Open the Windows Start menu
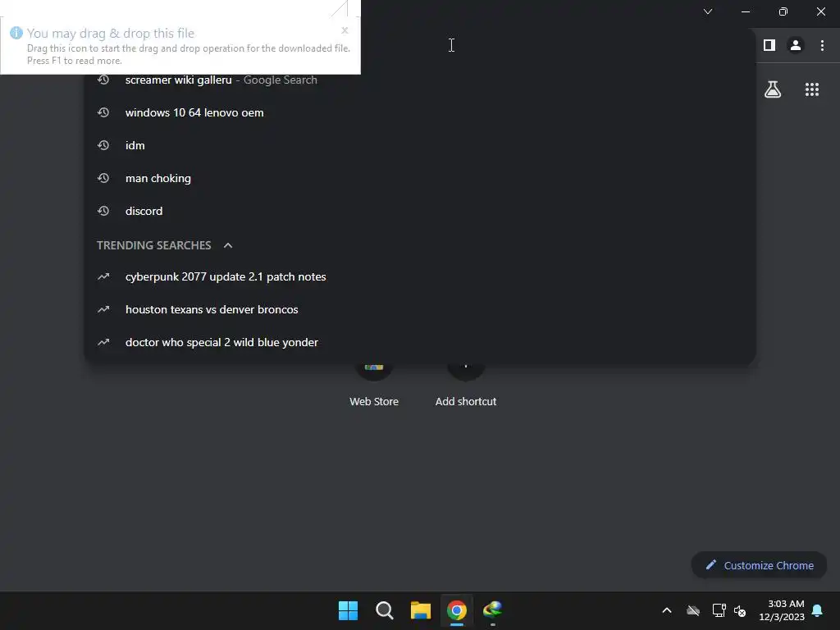840x630 pixels. [x=348, y=610]
